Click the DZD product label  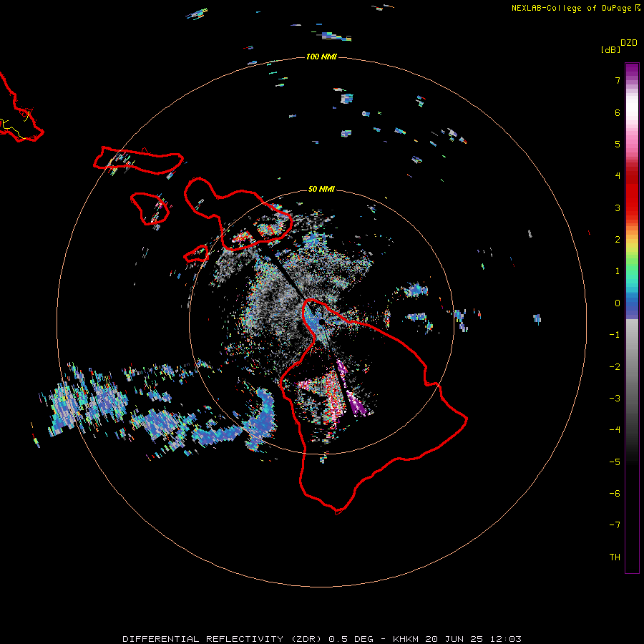[x=629, y=43]
